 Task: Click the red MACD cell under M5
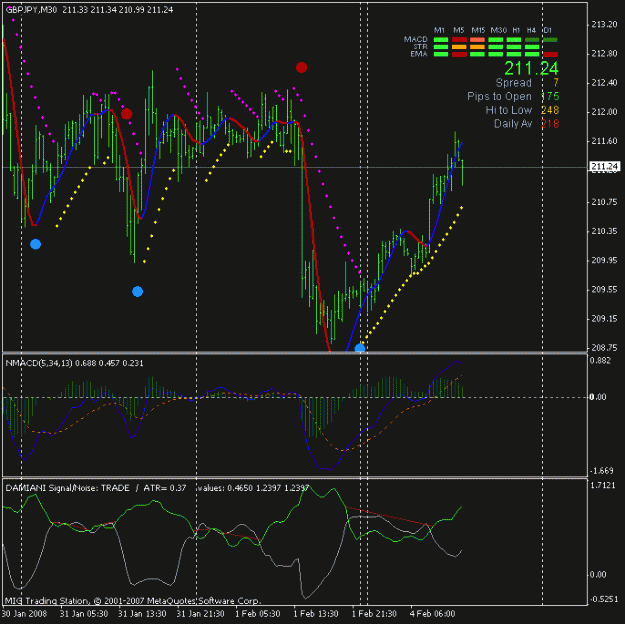click(459, 40)
